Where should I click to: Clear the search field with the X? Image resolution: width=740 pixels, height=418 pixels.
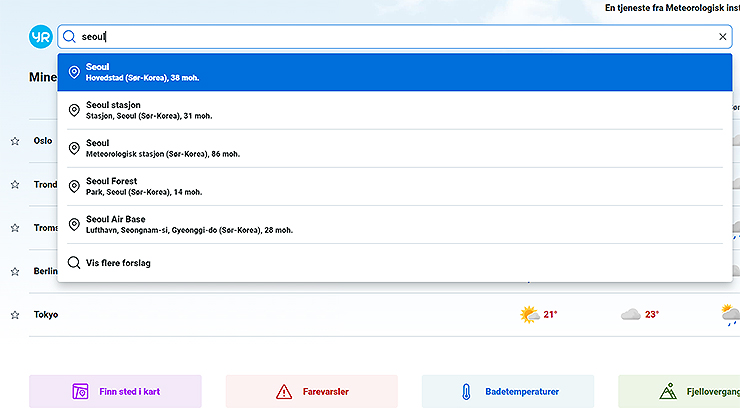(x=722, y=36)
